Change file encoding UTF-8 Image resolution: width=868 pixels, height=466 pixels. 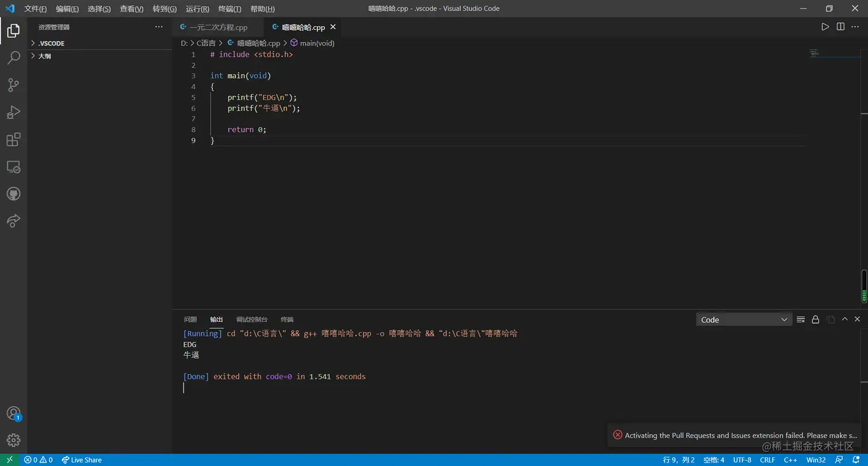pyautogui.click(x=742, y=460)
